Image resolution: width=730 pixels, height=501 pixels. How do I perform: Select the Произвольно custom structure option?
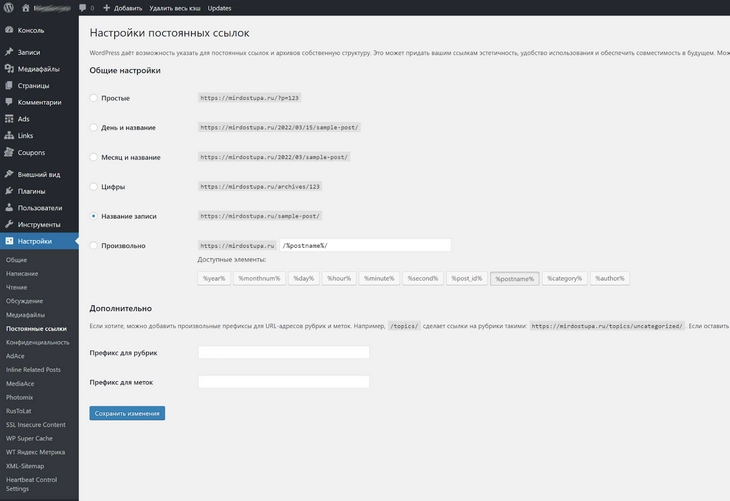94,245
